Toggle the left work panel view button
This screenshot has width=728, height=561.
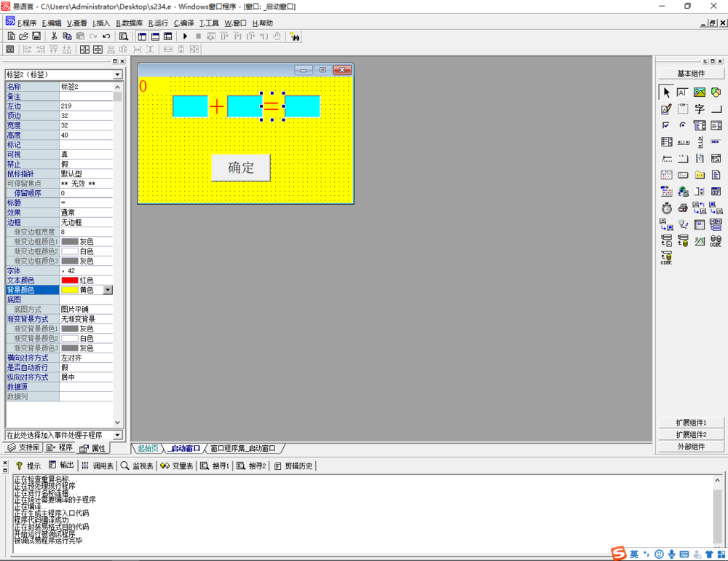[142, 36]
